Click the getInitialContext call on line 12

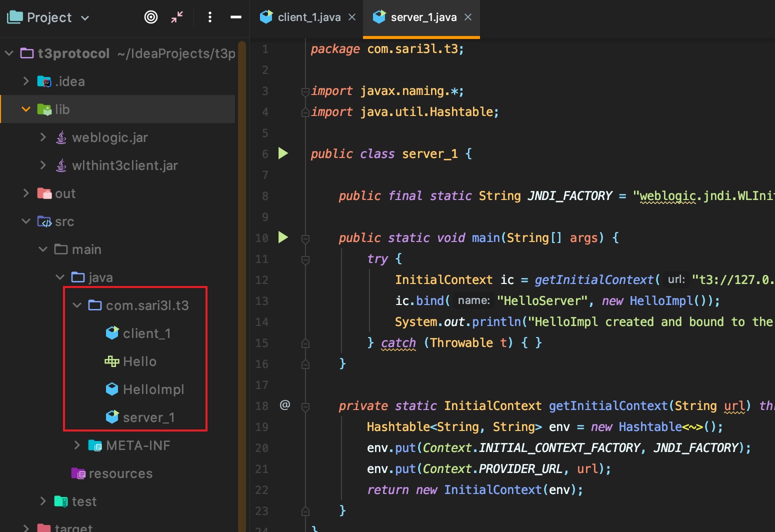point(594,279)
